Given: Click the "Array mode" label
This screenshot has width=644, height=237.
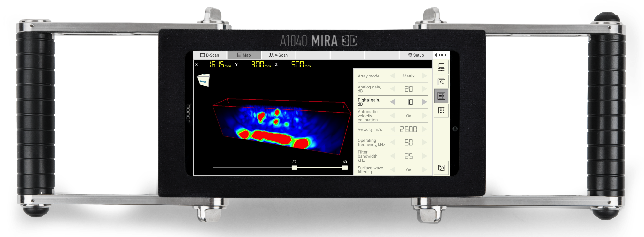Looking at the screenshot, I should [369, 76].
